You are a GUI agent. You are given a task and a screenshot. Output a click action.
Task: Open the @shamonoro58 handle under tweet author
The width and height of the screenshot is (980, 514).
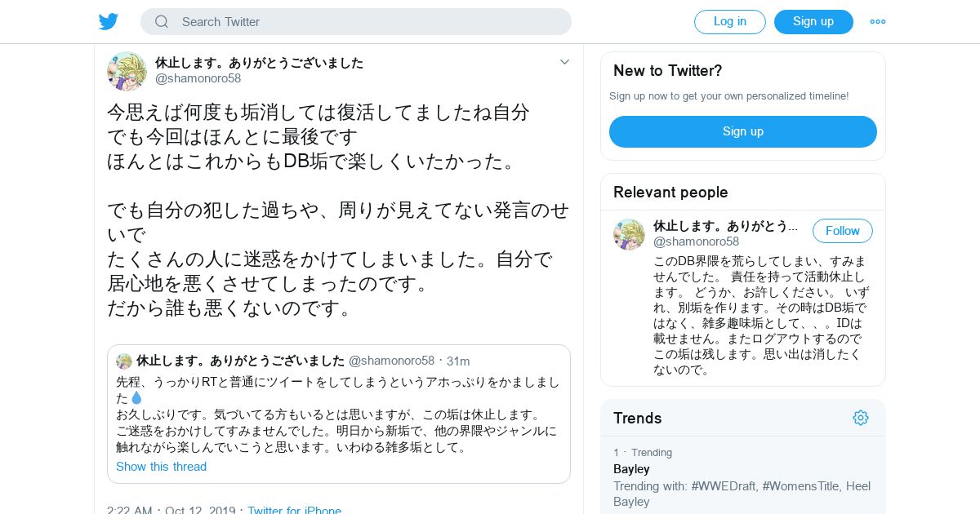tap(198, 78)
